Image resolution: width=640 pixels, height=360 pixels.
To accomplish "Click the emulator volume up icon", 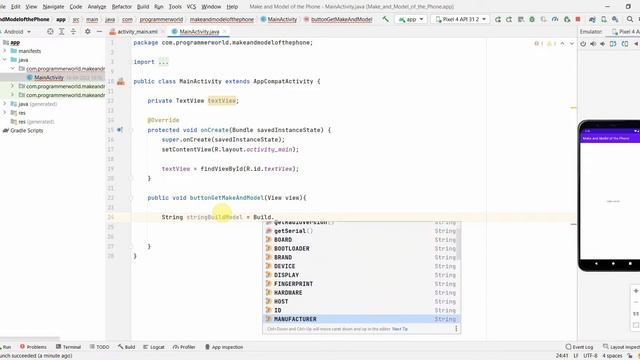I will 593,44.
